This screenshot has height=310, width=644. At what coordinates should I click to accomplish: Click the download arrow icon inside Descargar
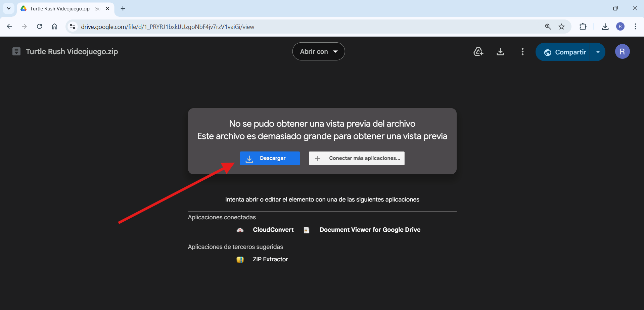249,159
